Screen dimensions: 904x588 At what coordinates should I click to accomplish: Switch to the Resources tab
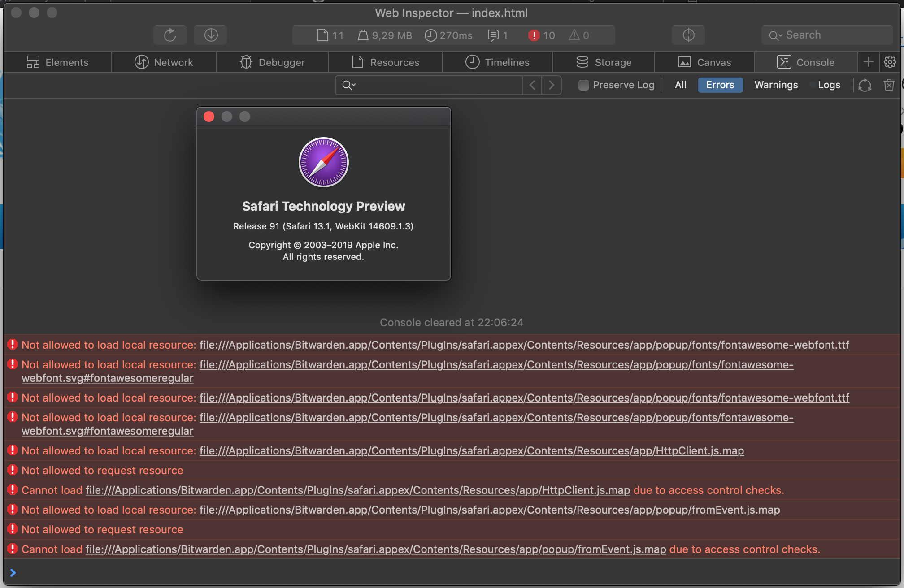pos(385,62)
